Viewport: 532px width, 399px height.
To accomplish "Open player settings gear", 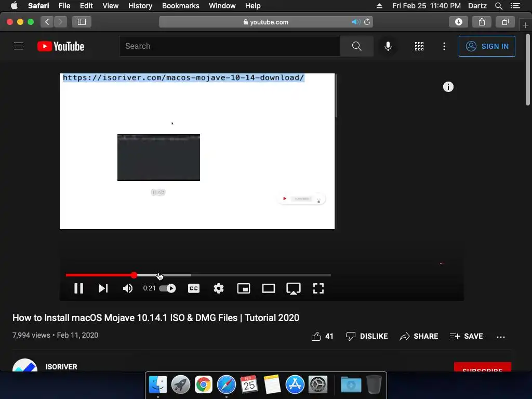I will pos(219,288).
